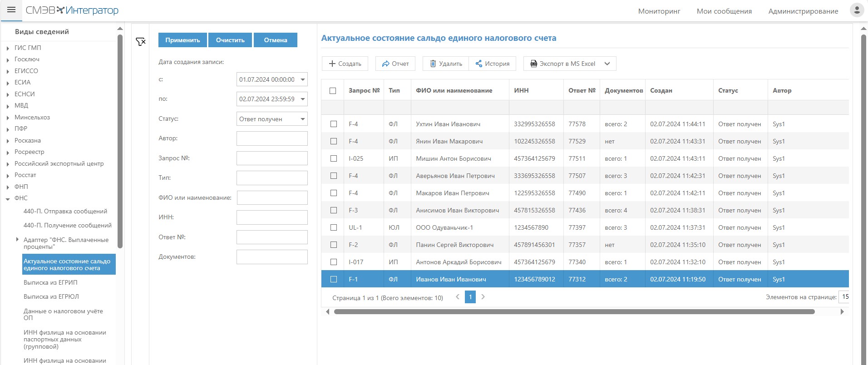This screenshot has width=868, height=365.
Task: Click the Delete button with trash icon
Action: point(446,64)
